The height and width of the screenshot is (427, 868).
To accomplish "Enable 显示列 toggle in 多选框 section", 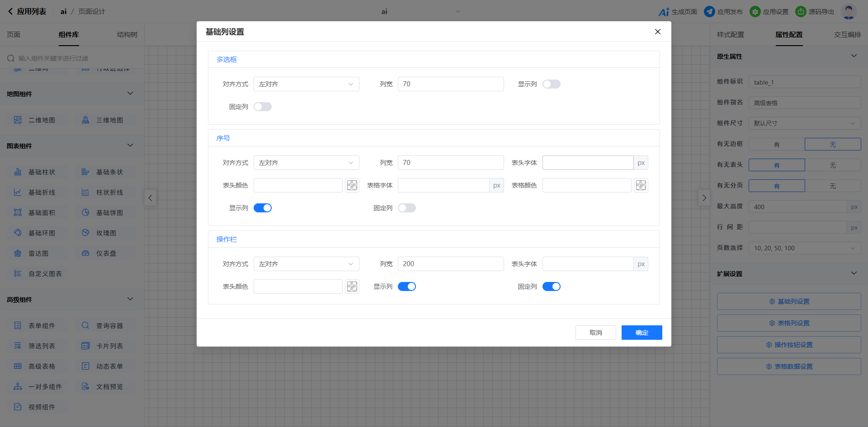I will coord(551,84).
